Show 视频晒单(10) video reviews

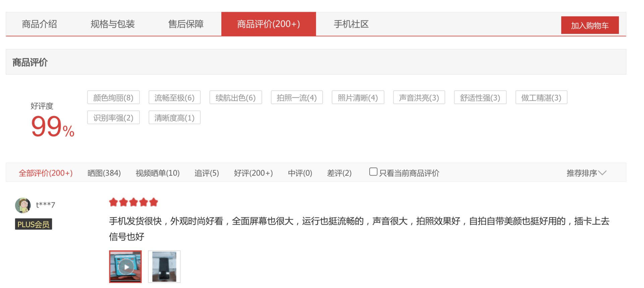[x=157, y=173]
